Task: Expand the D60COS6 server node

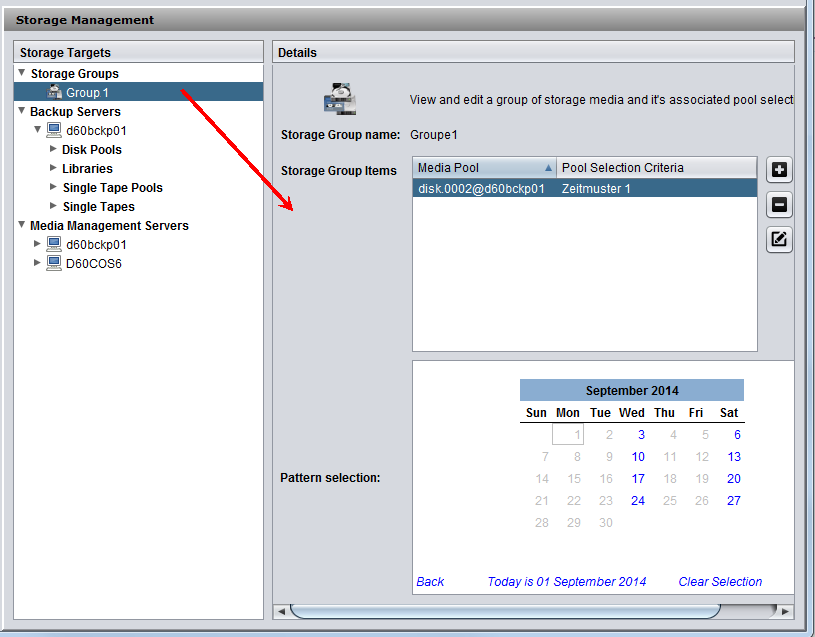Action: click(37, 262)
